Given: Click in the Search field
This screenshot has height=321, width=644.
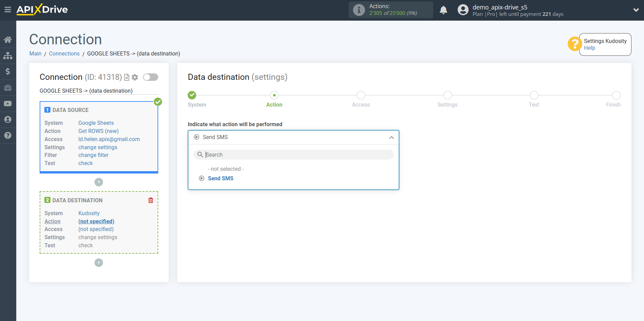Looking at the screenshot, I should (x=293, y=155).
